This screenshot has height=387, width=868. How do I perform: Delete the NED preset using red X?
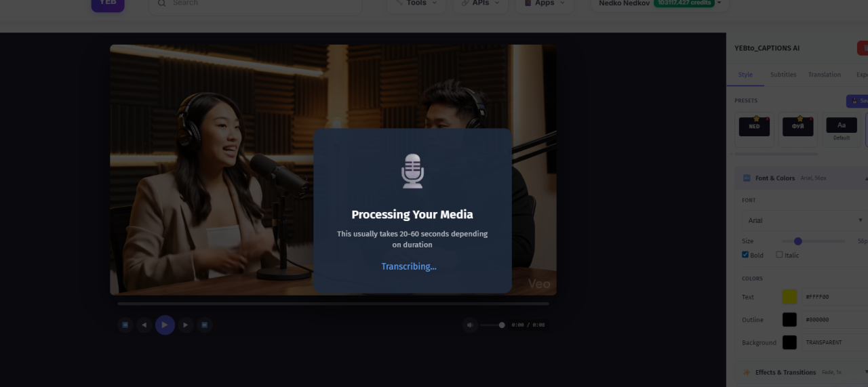[x=768, y=119]
